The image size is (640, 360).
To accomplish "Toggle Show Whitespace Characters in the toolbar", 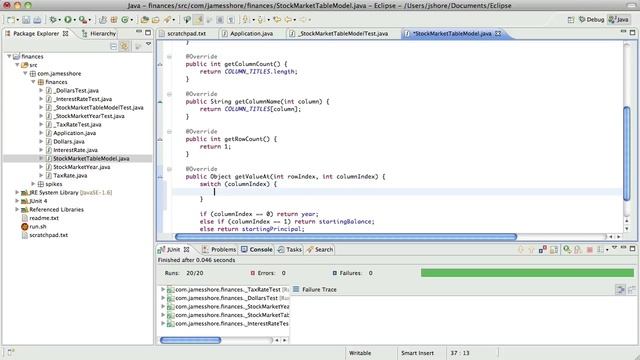I will click(231, 20).
